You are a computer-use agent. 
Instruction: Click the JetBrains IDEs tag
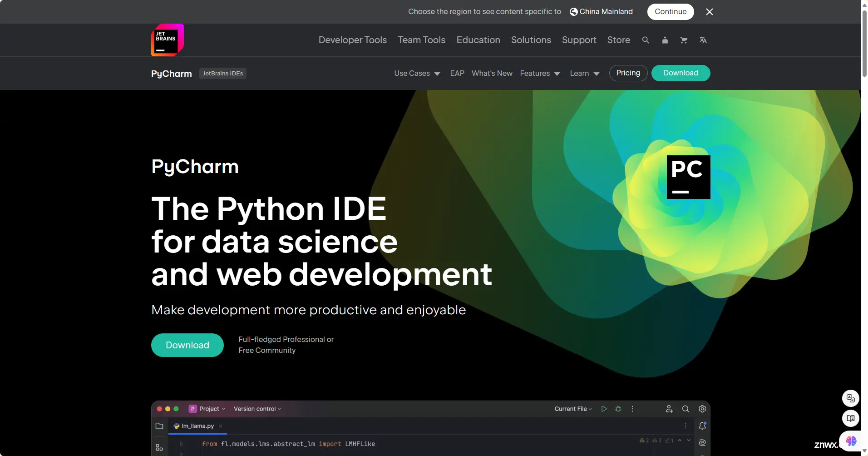click(x=222, y=74)
